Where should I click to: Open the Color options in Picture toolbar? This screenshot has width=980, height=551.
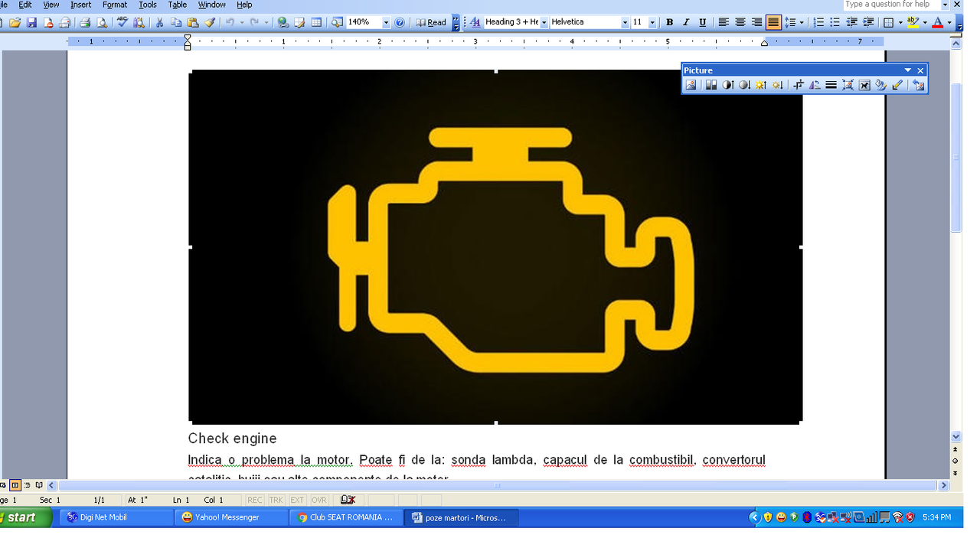[x=711, y=85]
